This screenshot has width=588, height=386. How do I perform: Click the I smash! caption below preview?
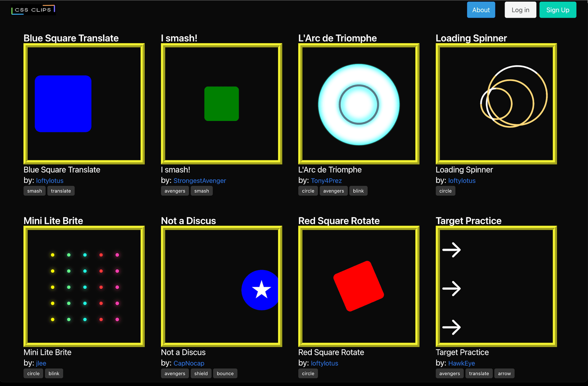175,170
